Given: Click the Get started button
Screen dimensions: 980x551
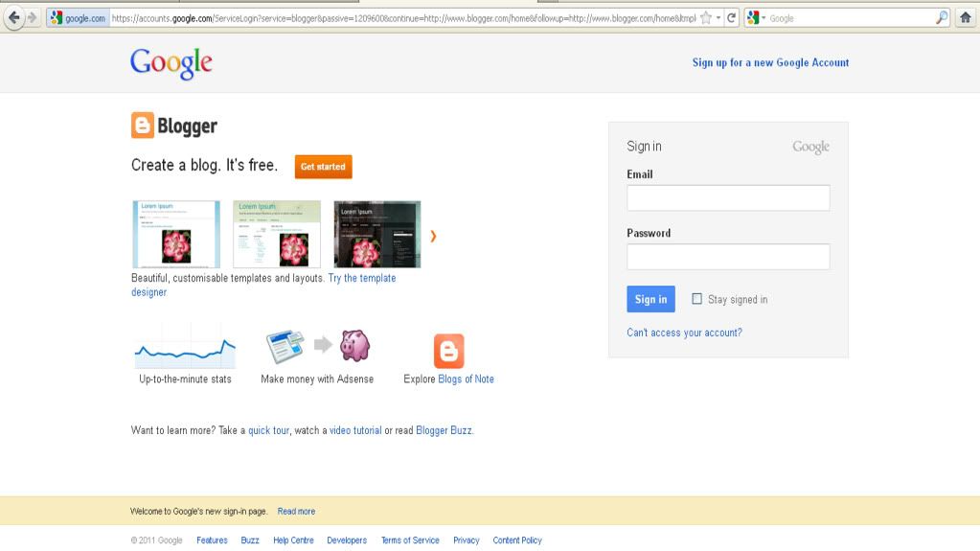Looking at the screenshot, I should [x=323, y=167].
